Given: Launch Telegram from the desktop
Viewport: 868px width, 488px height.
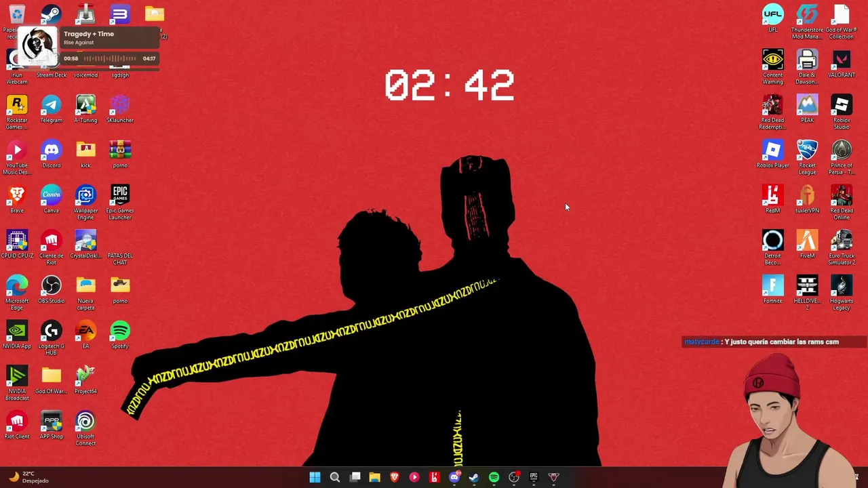Looking at the screenshot, I should (51, 109).
